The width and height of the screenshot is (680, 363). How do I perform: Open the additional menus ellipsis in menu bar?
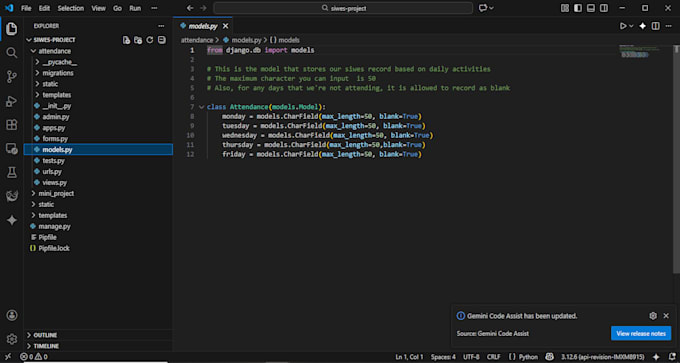[x=154, y=8]
